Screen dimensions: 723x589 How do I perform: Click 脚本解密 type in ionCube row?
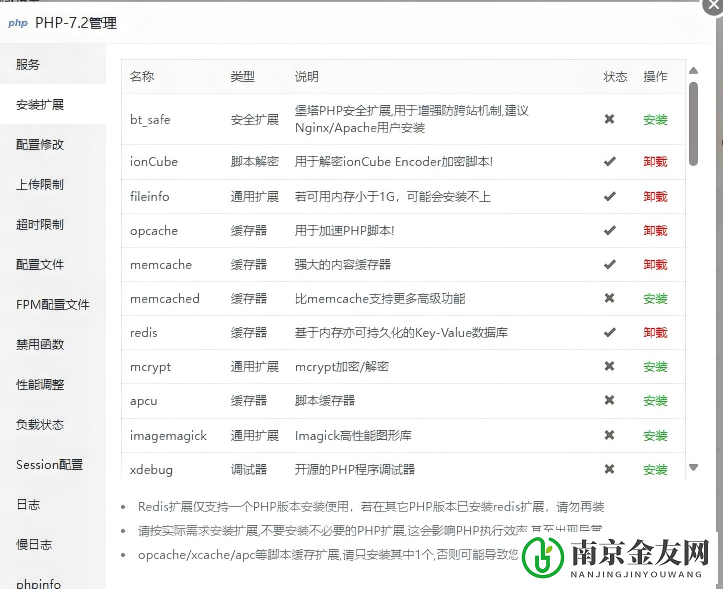[255, 162]
